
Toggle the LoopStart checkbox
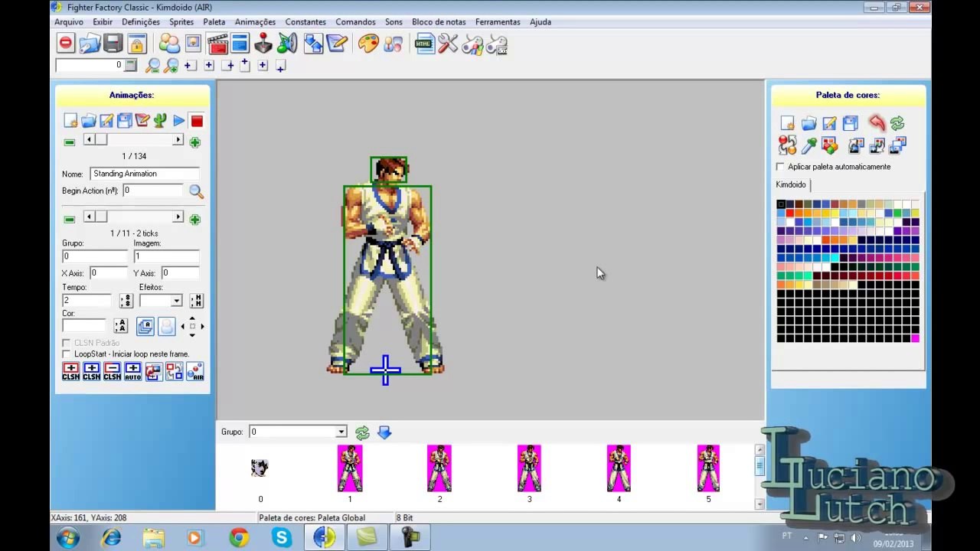[67, 354]
